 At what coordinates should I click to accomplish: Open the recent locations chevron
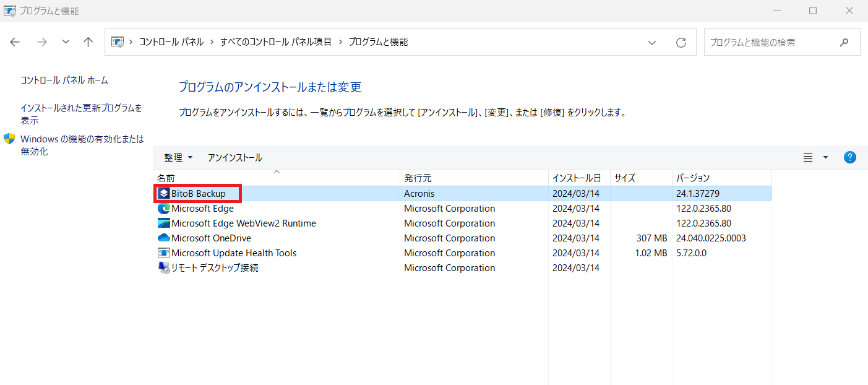(x=66, y=42)
